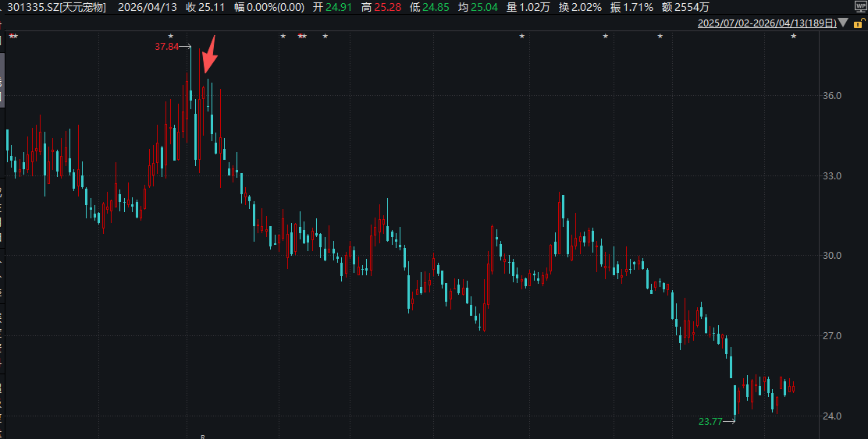
Task: Click the 37.84 high price label
Action: 167,47
